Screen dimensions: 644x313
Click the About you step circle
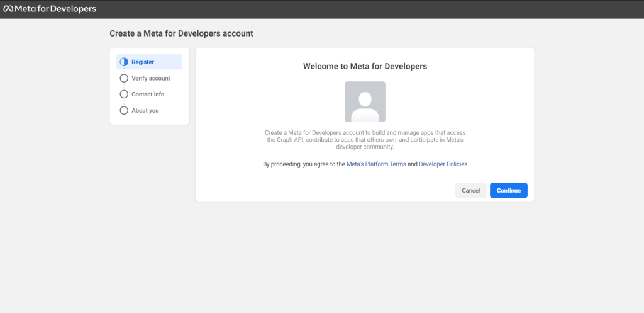coord(124,111)
